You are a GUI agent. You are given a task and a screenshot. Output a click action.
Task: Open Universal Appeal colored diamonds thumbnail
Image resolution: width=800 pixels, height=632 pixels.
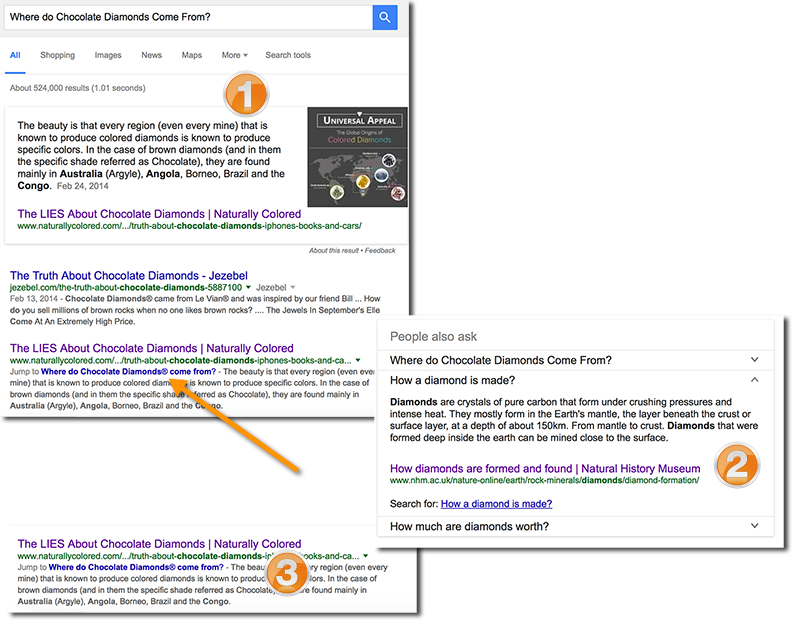pos(357,157)
